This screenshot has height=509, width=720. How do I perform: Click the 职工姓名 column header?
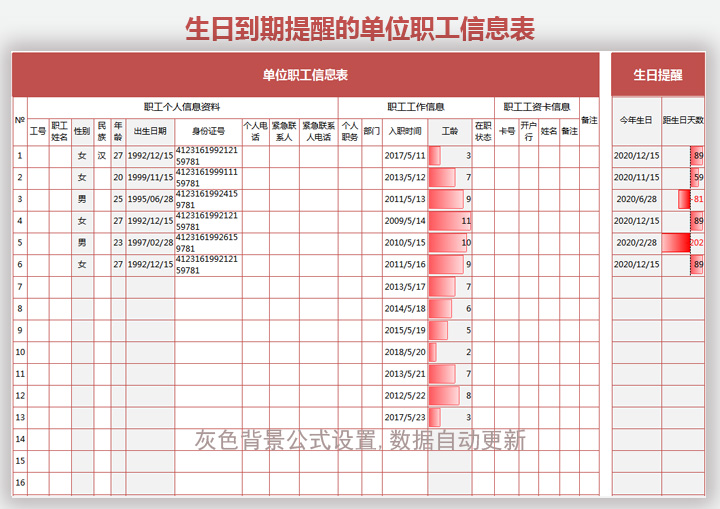(60, 131)
